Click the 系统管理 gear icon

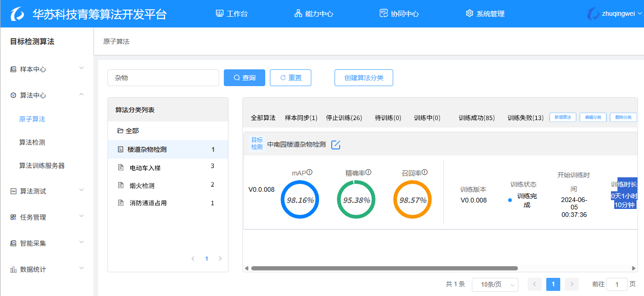470,13
